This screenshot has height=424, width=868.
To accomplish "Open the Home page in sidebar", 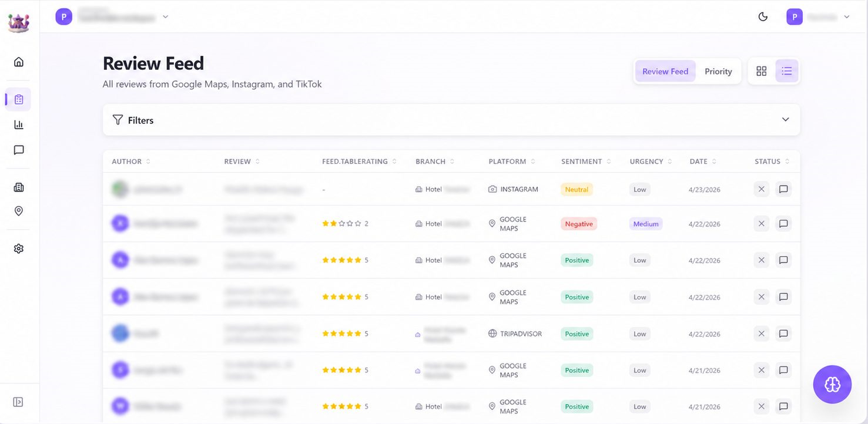I will (19, 62).
